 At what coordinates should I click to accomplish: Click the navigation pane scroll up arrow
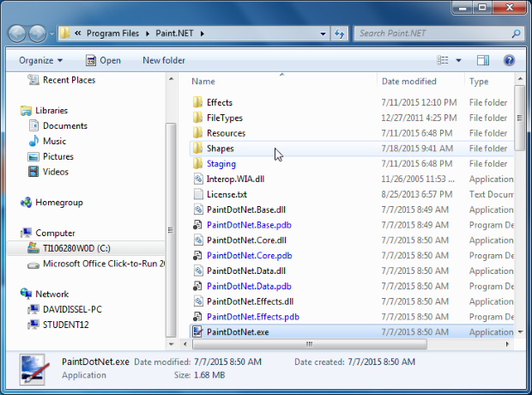pyautogui.click(x=172, y=79)
